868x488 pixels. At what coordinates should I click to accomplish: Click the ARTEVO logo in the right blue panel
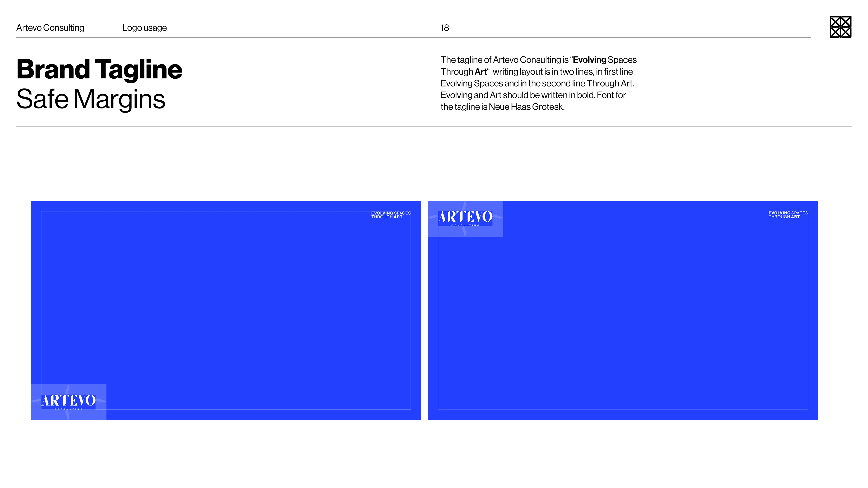(x=465, y=217)
